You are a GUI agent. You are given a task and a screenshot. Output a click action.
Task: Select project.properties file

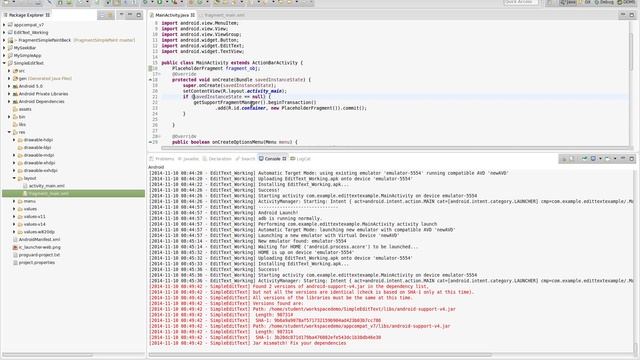[x=36, y=262]
